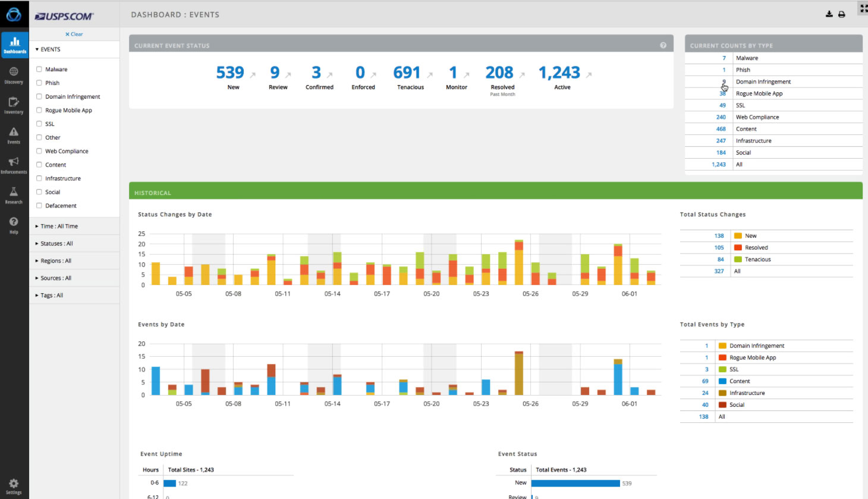Expand the Statuses : All filter
The height and width of the screenshot is (499, 868).
click(x=56, y=243)
